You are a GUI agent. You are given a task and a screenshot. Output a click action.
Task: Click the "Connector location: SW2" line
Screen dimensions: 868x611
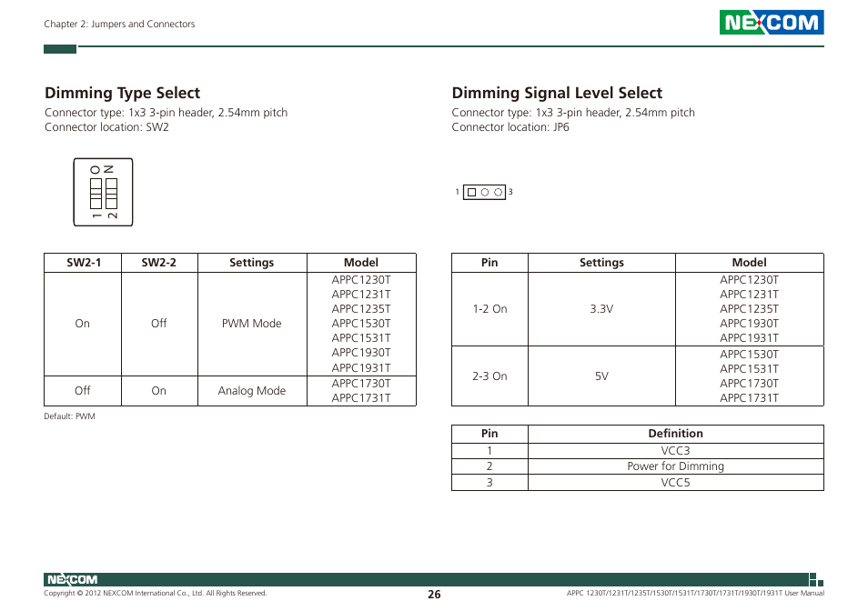pyautogui.click(x=106, y=127)
